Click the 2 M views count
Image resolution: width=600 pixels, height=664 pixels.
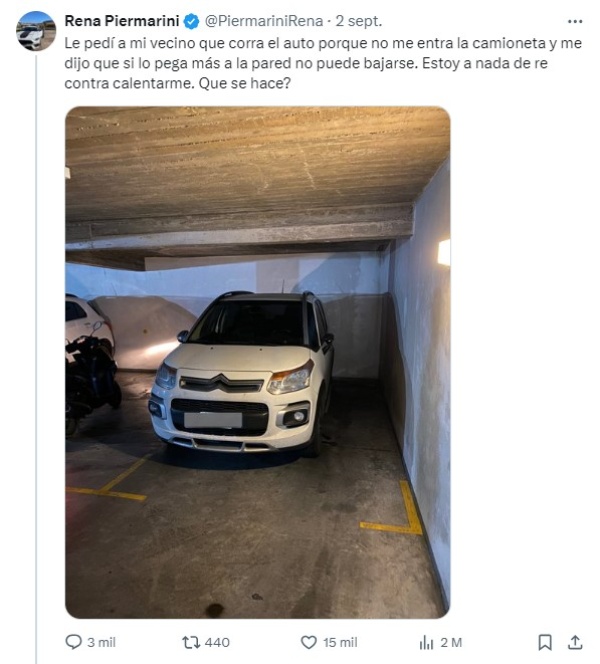(x=451, y=642)
